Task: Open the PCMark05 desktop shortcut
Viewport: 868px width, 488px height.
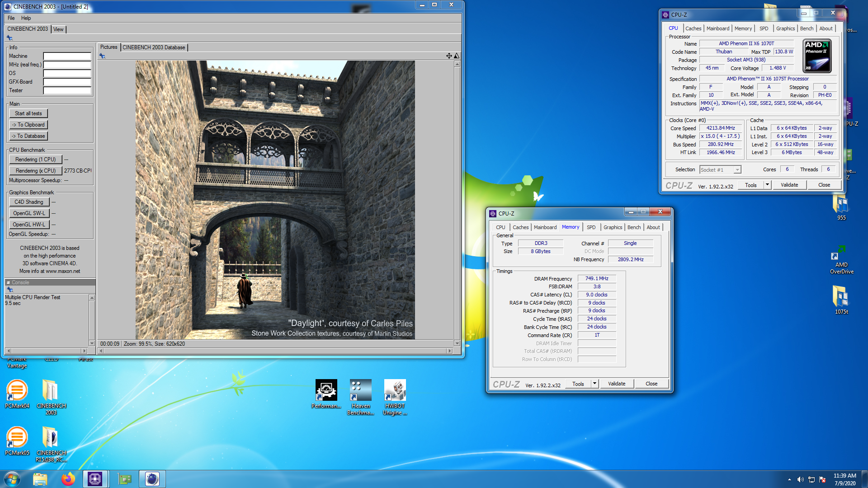Action: tap(17, 441)
